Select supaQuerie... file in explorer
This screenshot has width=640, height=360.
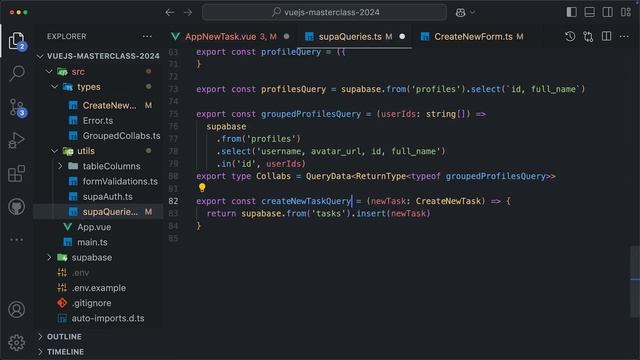(x=98, y=212)
